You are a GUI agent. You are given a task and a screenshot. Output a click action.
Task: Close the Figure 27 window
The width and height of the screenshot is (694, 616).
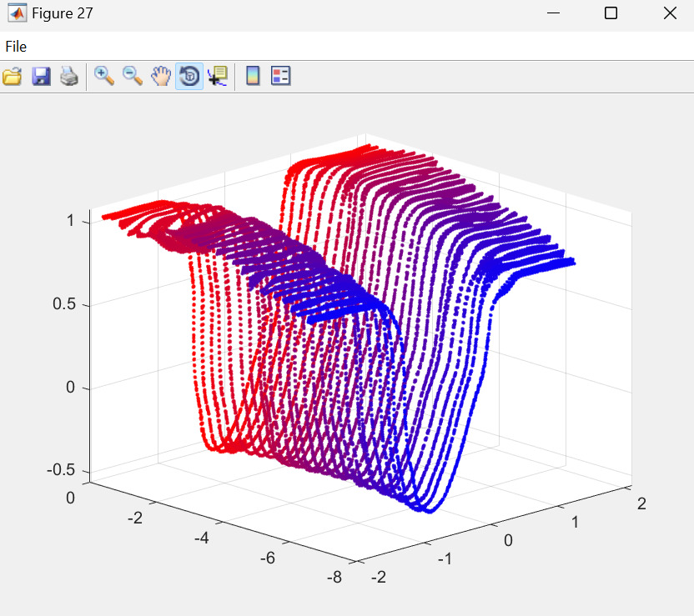pyautogui.click(x=669, y=13)
